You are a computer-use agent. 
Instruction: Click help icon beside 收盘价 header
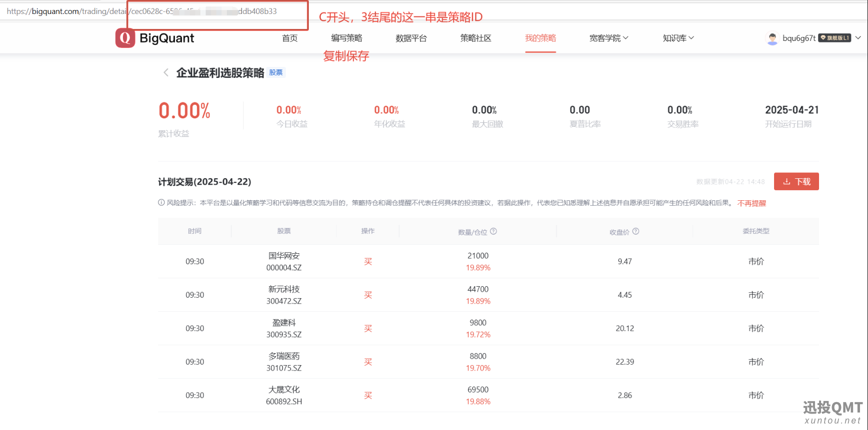click(x=636, y=231)
